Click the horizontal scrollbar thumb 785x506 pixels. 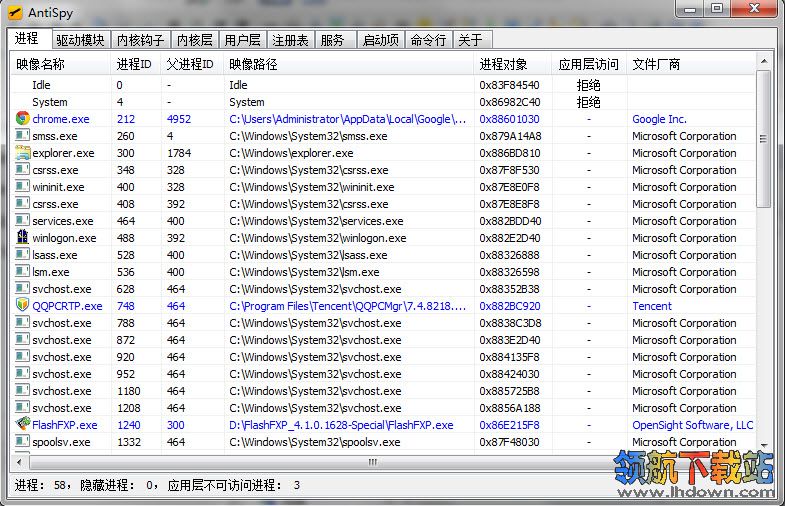click(373, 461)
